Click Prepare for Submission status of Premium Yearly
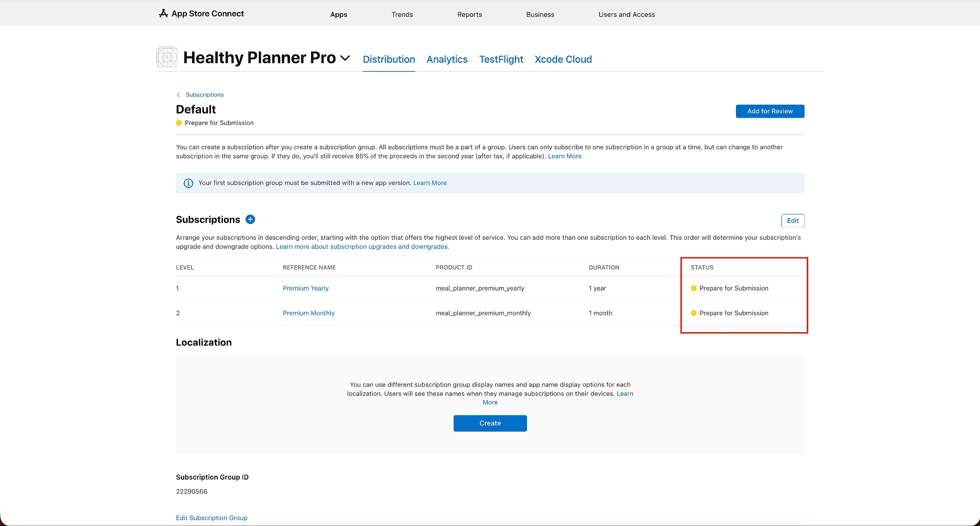 734,288
